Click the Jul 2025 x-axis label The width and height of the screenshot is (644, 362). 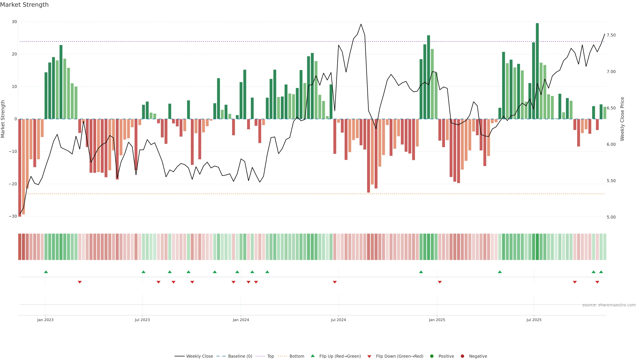534,320
